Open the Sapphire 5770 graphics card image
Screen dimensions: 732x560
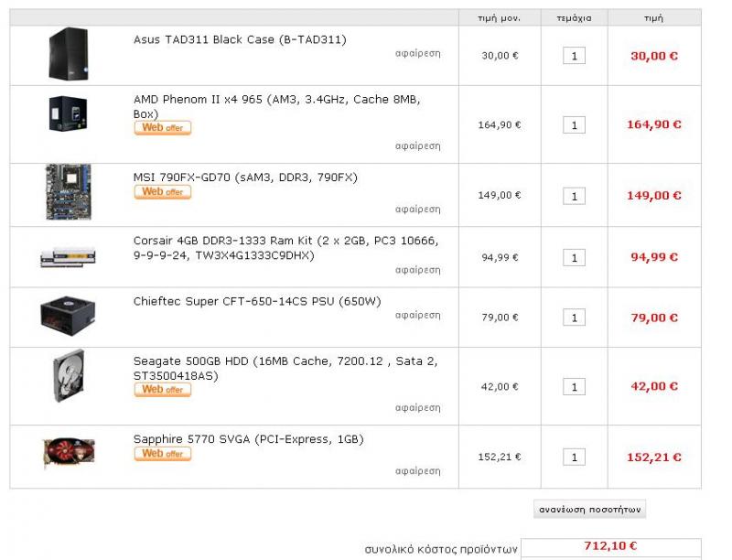point(69,452)
